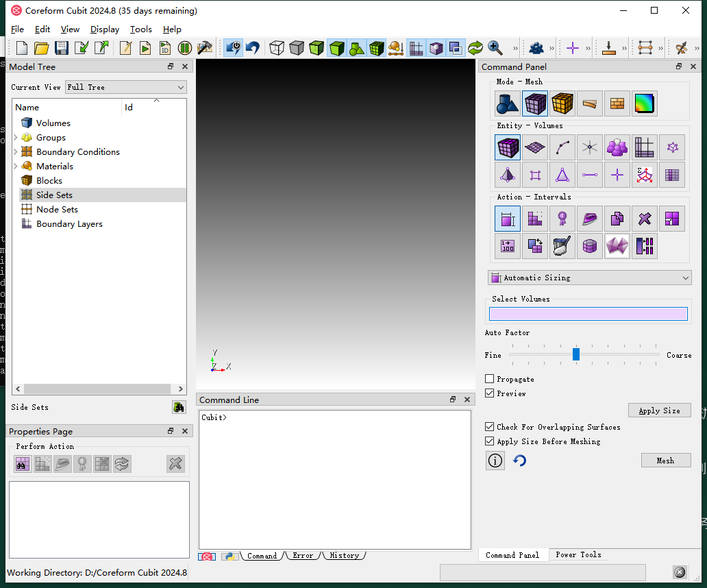This screenshot has height=588, width=707.
Task: Click the Renumber 1-to-100 action icon
Action: (508, 246)
